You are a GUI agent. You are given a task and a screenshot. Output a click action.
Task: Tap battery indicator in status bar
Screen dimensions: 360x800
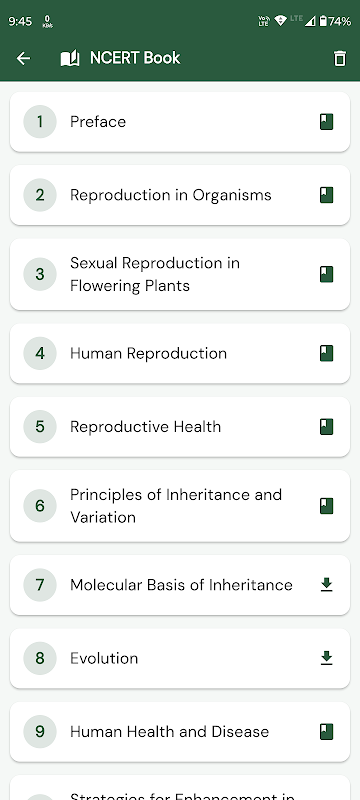tap(323, 21)
